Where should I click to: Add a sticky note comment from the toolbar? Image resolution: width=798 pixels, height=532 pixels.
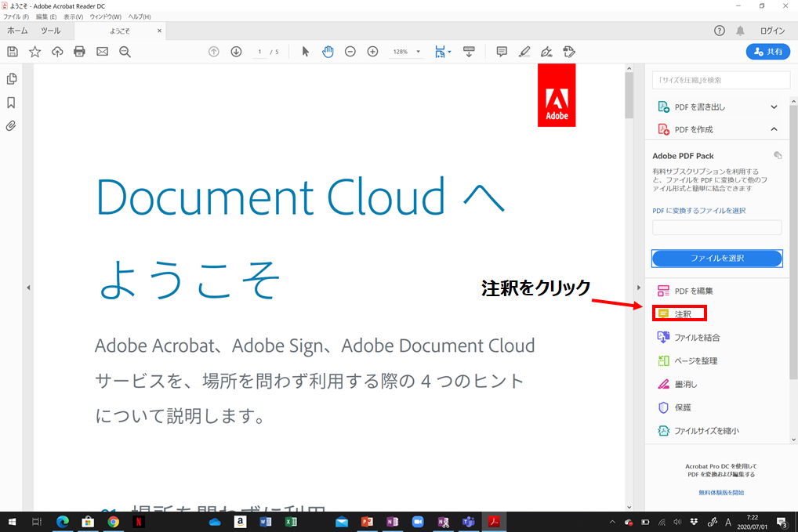[502, 52]
